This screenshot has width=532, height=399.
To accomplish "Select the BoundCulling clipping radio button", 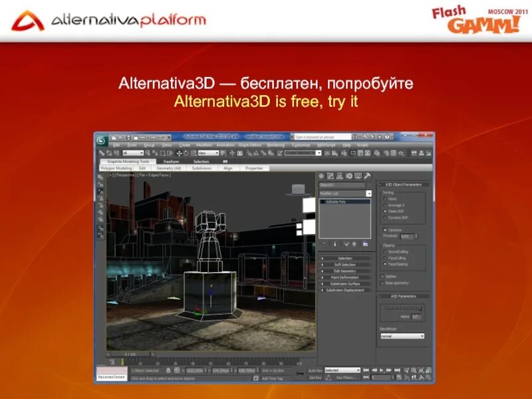I will point(385,252).
